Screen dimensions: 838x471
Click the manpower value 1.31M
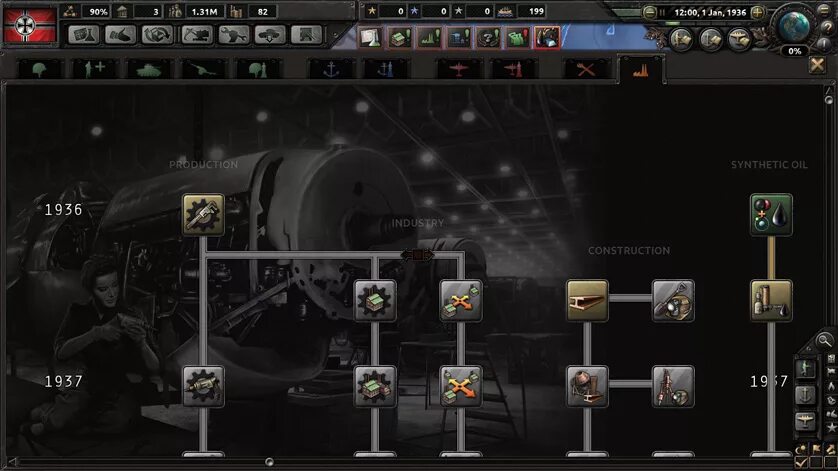point(204,11)
